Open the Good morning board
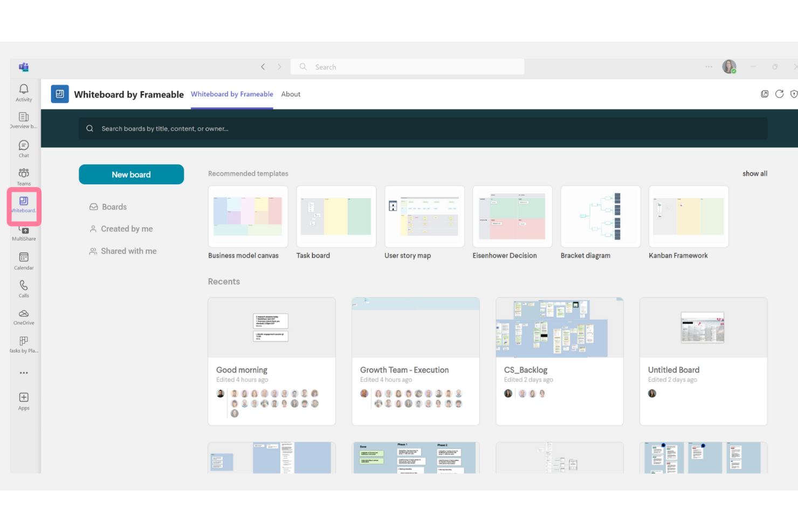798x532 pixels. (x=272, y=361)
